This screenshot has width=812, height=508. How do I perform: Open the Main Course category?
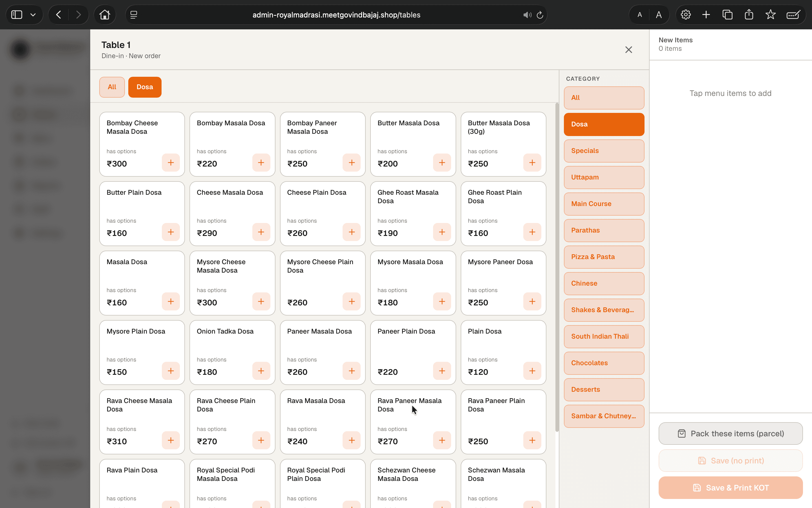(x=604, y=204)
